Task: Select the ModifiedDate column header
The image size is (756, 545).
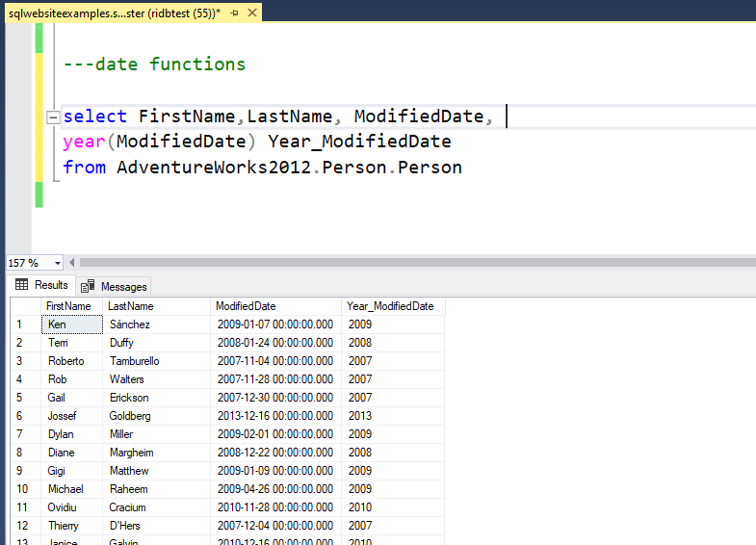Action: click(275, 306)
